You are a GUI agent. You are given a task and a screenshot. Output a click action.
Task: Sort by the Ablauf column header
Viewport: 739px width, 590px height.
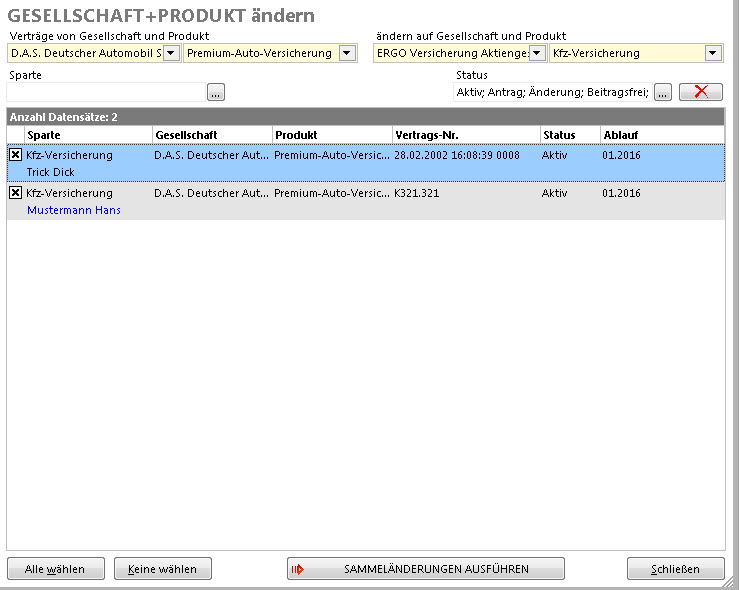pos(660,135)
